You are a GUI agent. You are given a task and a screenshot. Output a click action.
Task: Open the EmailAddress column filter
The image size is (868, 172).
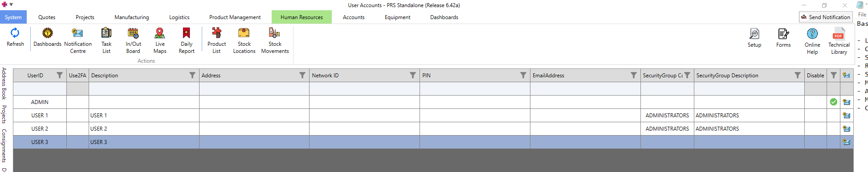pyautogui.click(x=634, y=75)
